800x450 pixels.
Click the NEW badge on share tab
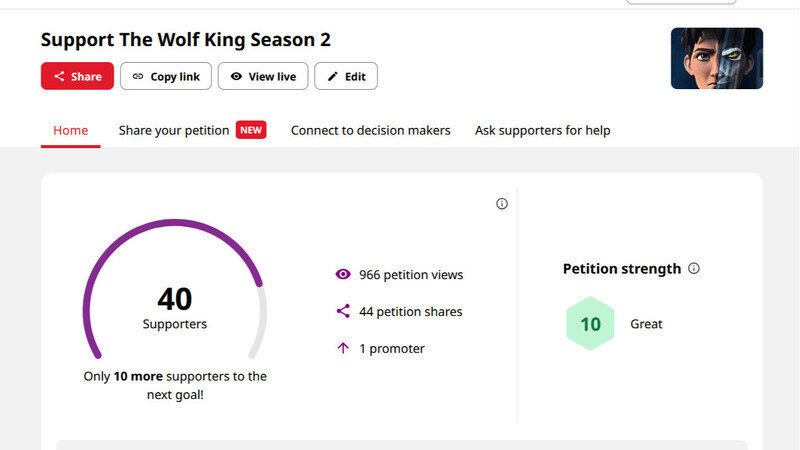251,130
